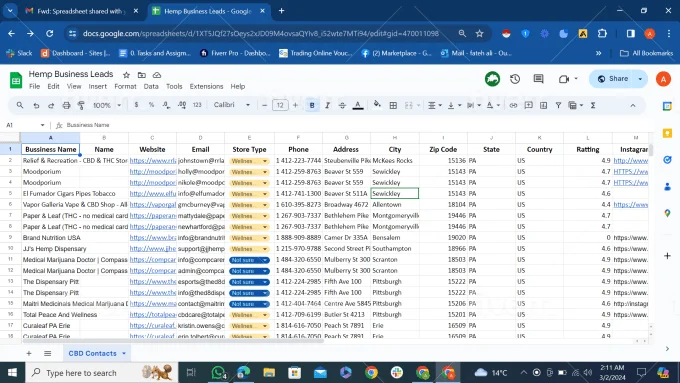This screenshot has width=680, height=383.
Task: Select the Business Name header cell
Action: (50, 149)
